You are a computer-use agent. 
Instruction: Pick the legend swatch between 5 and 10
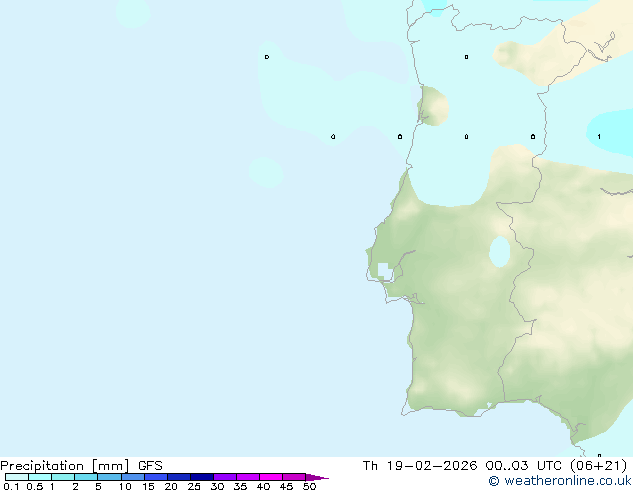tap(109, 477)
